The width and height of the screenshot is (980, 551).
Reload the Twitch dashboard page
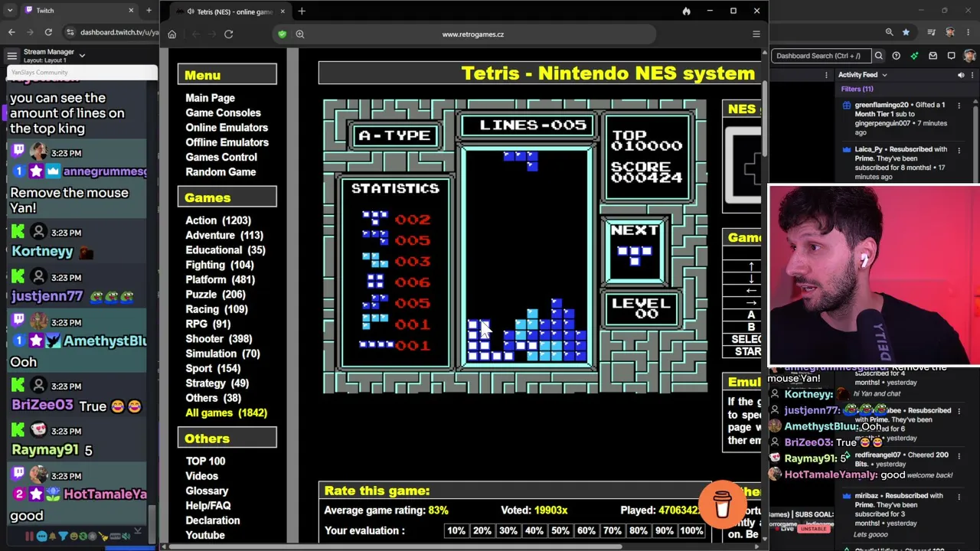pos(48,32)
